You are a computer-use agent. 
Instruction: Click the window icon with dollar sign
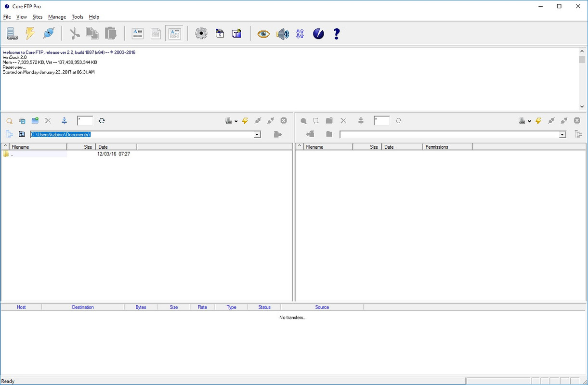click(220, 34)
